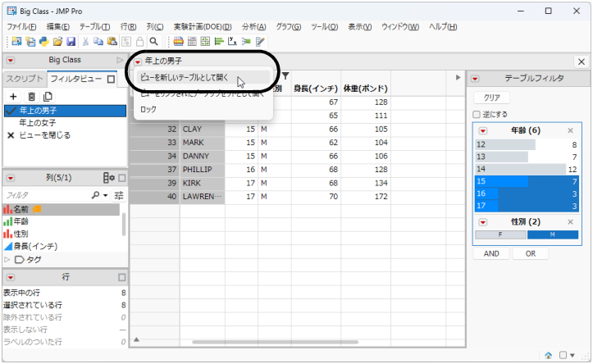Open the Python script toolbar icon

point(44,41)
